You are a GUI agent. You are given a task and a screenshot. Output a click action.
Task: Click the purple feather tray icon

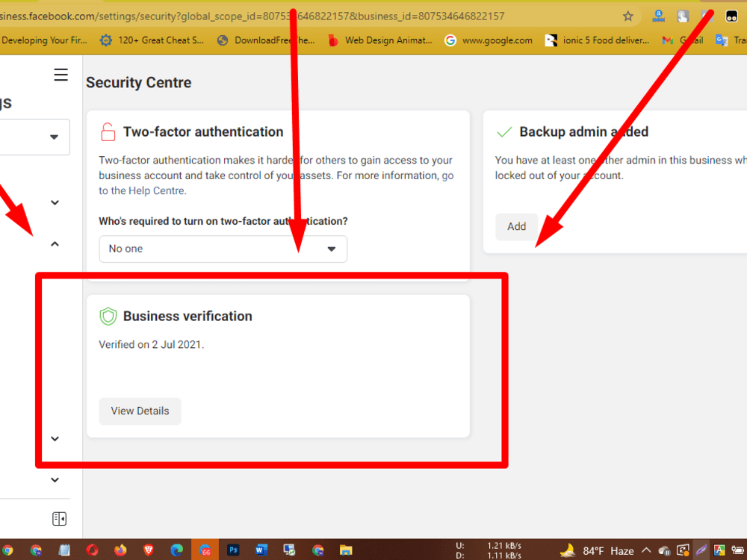click(701, 550)
